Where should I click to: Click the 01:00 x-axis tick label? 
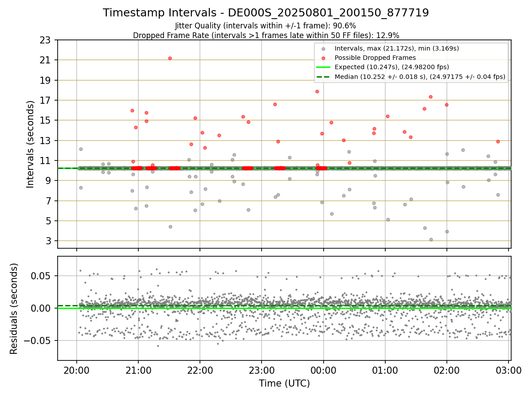(385, 370)
